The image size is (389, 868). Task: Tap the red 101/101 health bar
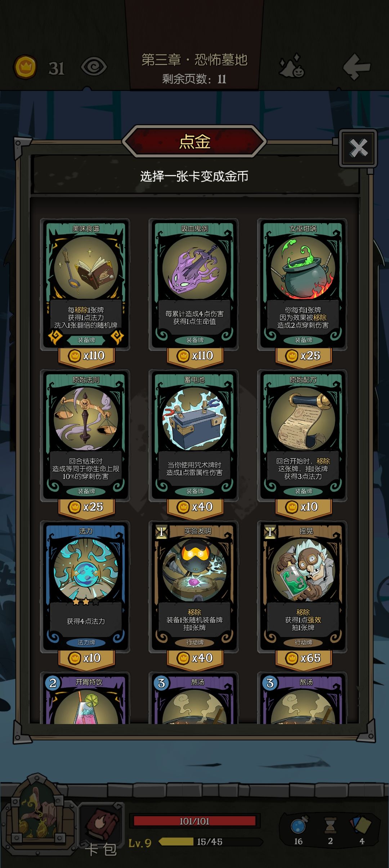(x=194, y=821)
